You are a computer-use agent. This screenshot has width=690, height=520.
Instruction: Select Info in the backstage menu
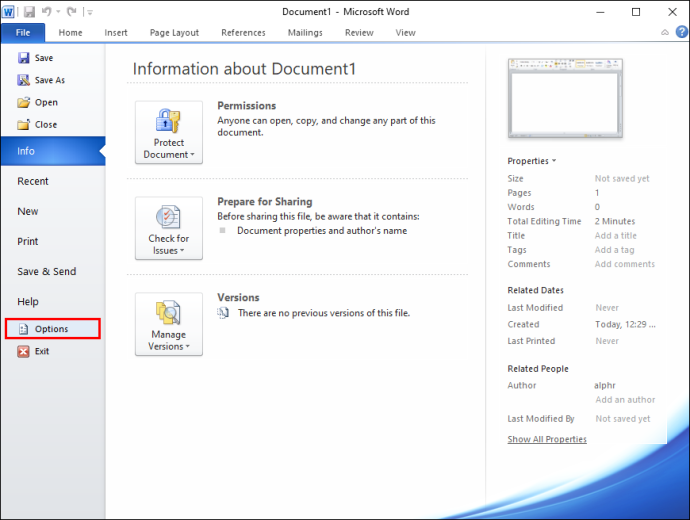click(53, 151)
